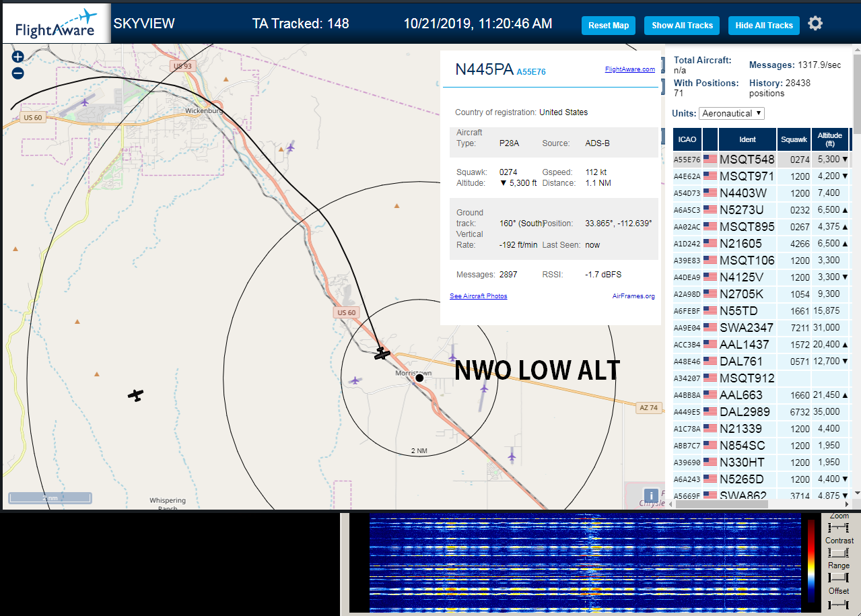Viewport: 861px width, 616px height.
Task: Click the waterfall color scale bar
Action: pos(811,561)
